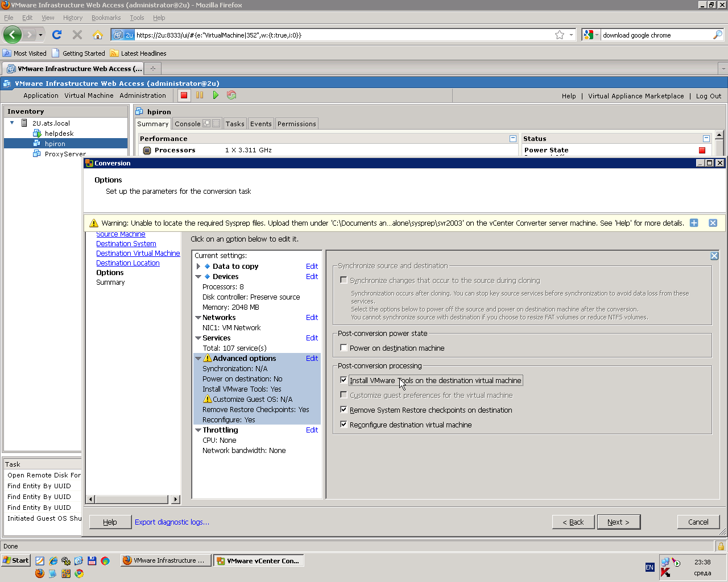
Task: Click the console pop-out icon on Console tab
Action: click(x=206, y=123)
